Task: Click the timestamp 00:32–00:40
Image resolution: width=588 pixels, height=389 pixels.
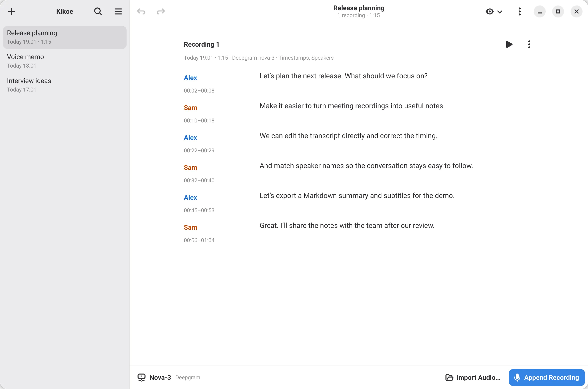Action: click(x=199, y=180)
